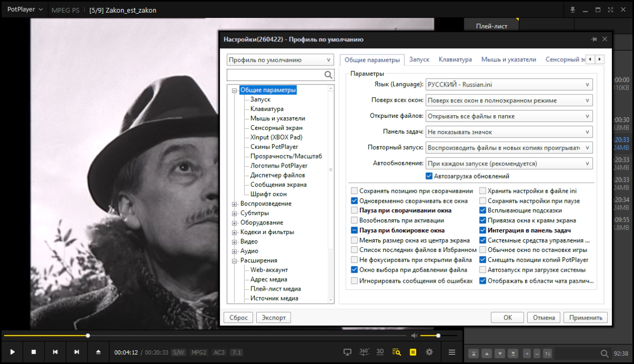This screenshot has height=364, width=634.
Task: Stop playback with the square icon
Action: 33,352
